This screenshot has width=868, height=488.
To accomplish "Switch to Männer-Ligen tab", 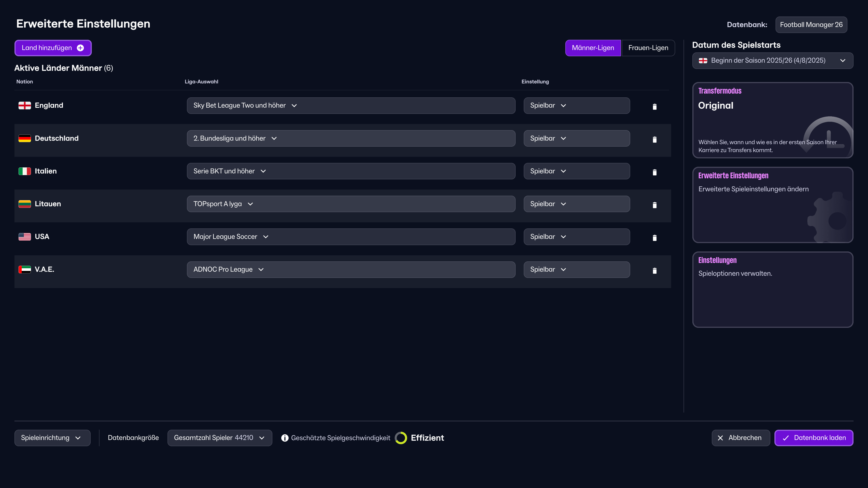I will coord(593,48).
